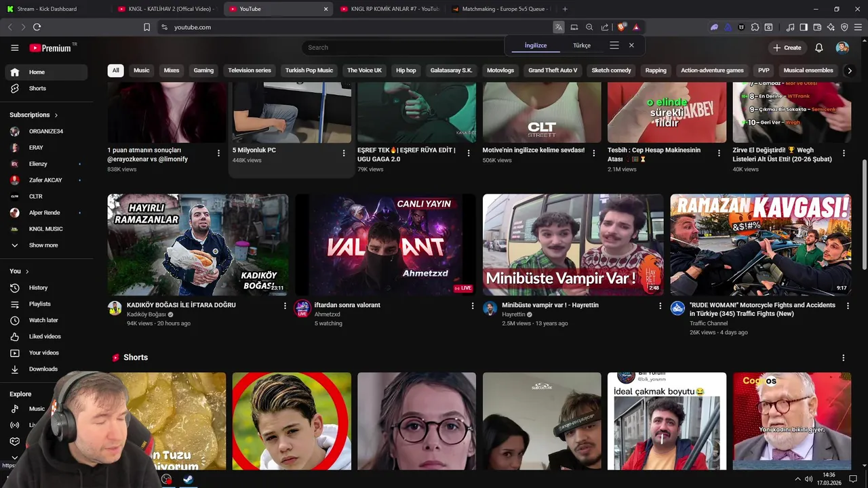Open options for iftardan sonra valorant
This screenshot has width=868, height=488.
473,306
